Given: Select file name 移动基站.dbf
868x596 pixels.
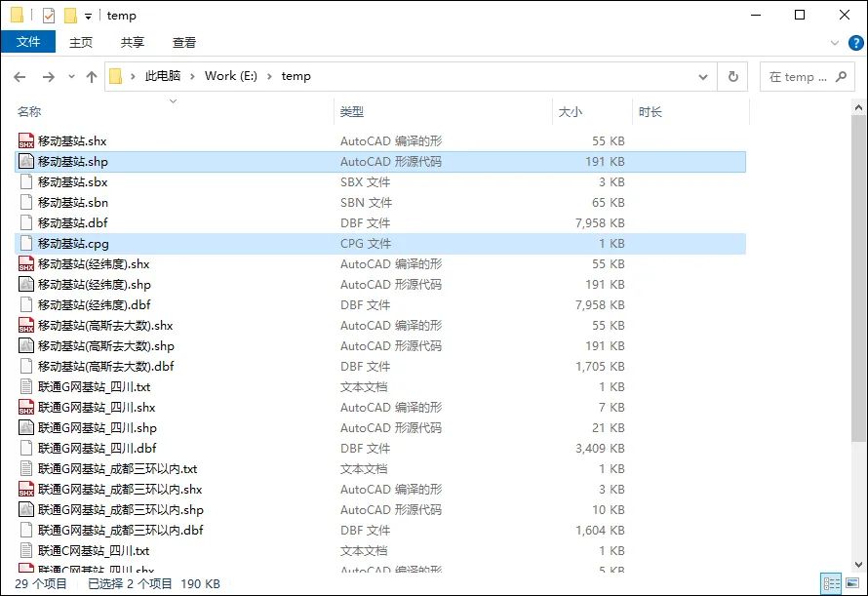Looking at the screenshot, I should (x=72, y=222).
